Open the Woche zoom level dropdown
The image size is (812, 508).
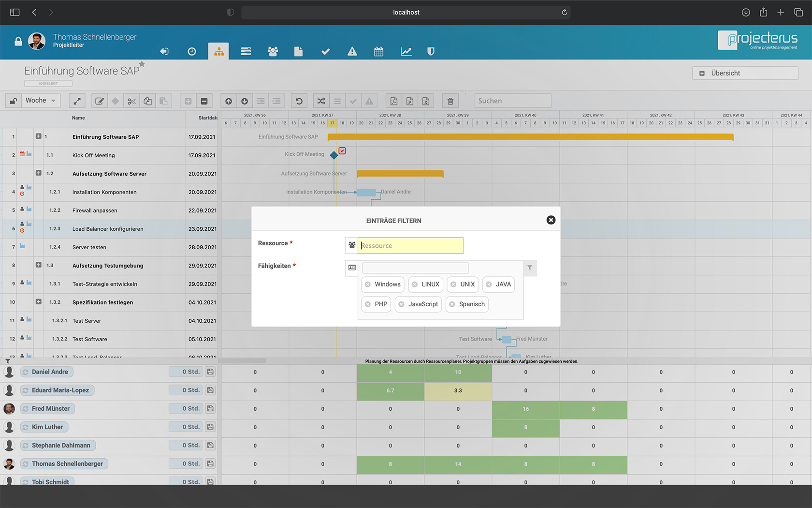(41, 100)
